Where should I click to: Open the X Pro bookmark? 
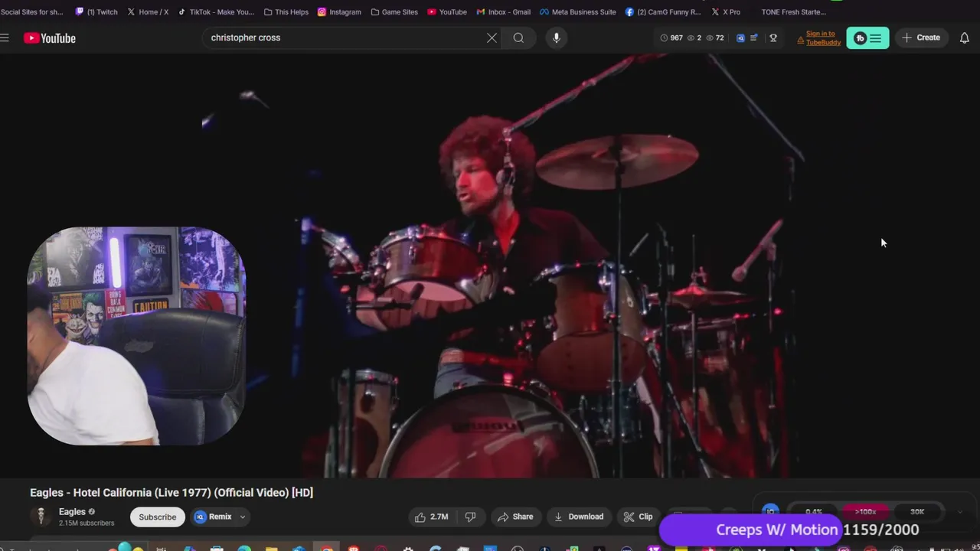(x=726, y=11)
